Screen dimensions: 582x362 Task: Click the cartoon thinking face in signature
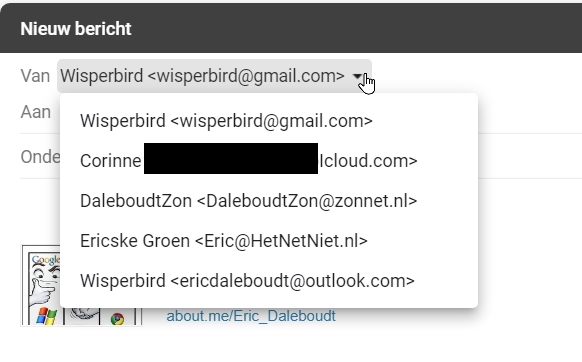(44, 286)
